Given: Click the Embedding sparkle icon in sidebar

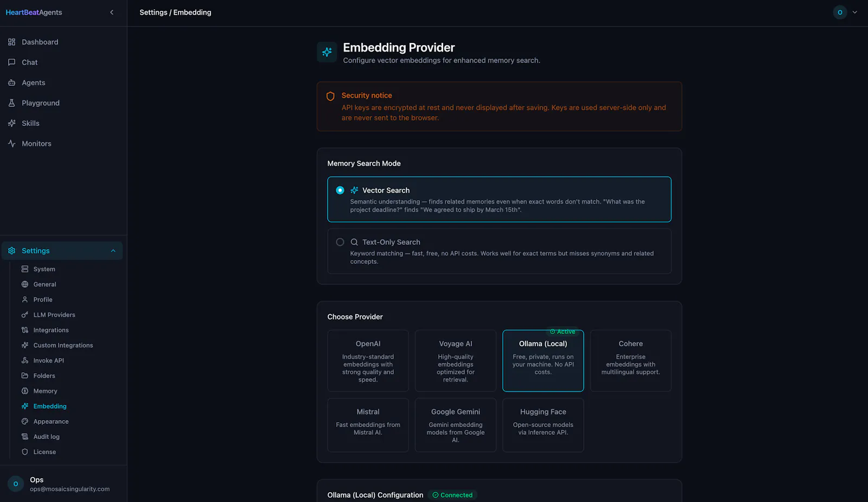Looking at the screenshot, I should 24,406.
